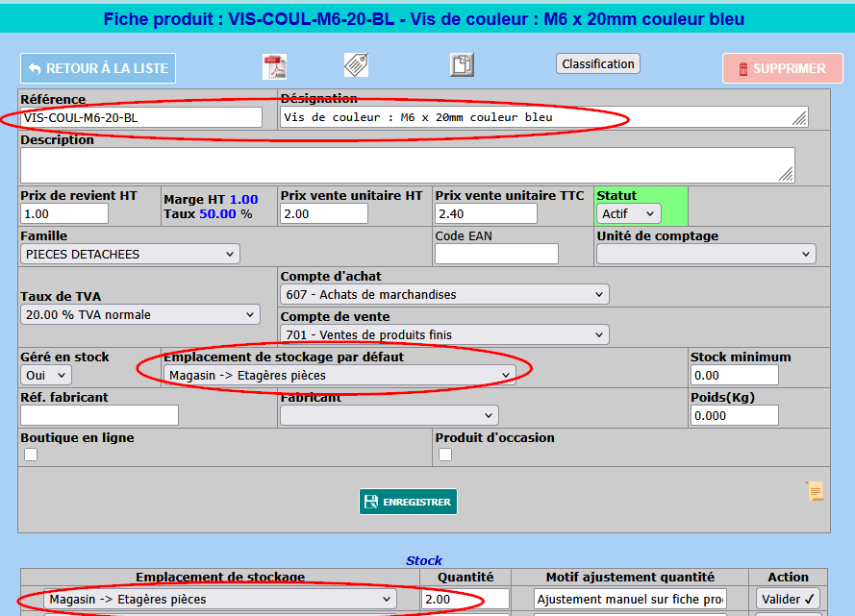The width and height of the screenshot is (855, 616).
Task: Click the price tag label icon
Action: point(356,65)
